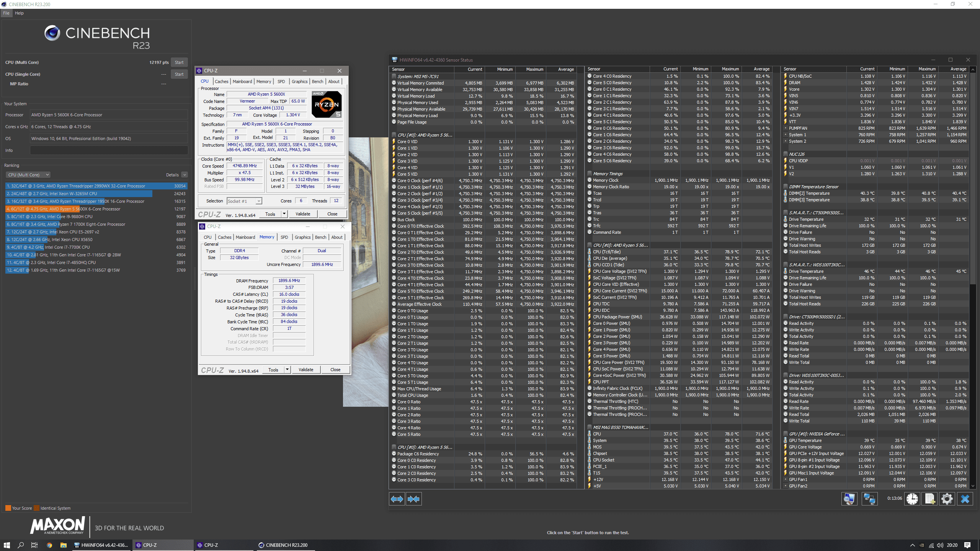Select Intel Core i7-7700K ranking row
Image resolution: width=980 pixels, height=551 pixels.
point(96,247)
